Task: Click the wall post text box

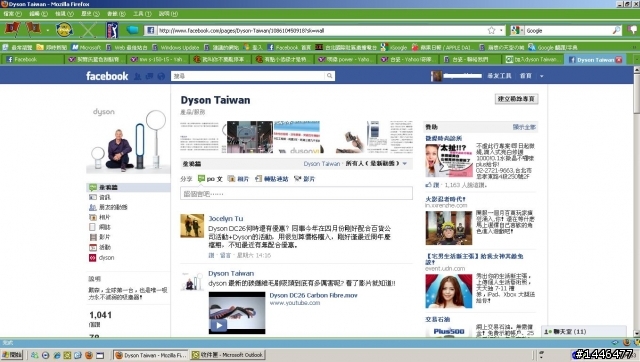Action: (296, 193)
